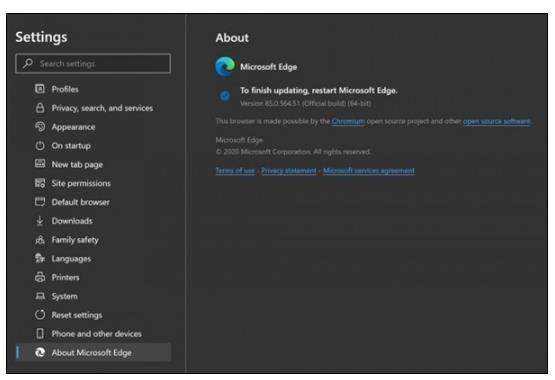The image size is (555, 380).
Task: Open the Languages label in sidebar
Action: [x=71, y=259]
